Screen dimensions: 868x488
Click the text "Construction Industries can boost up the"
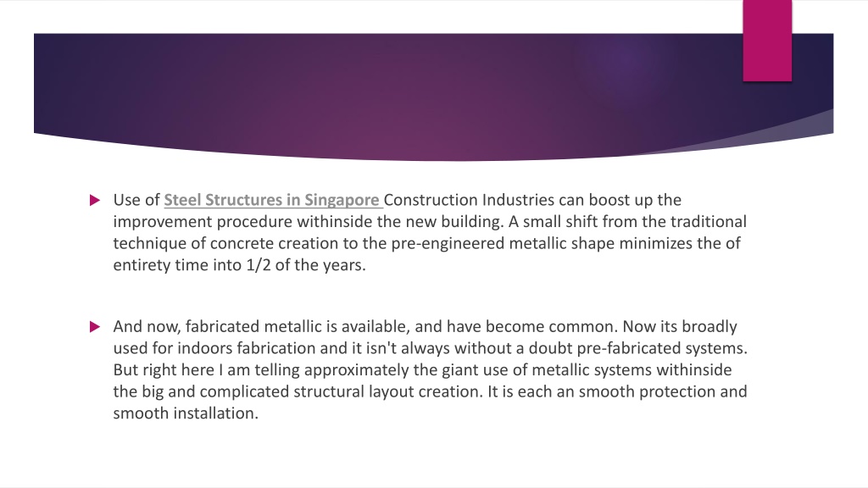coord(532,200)
